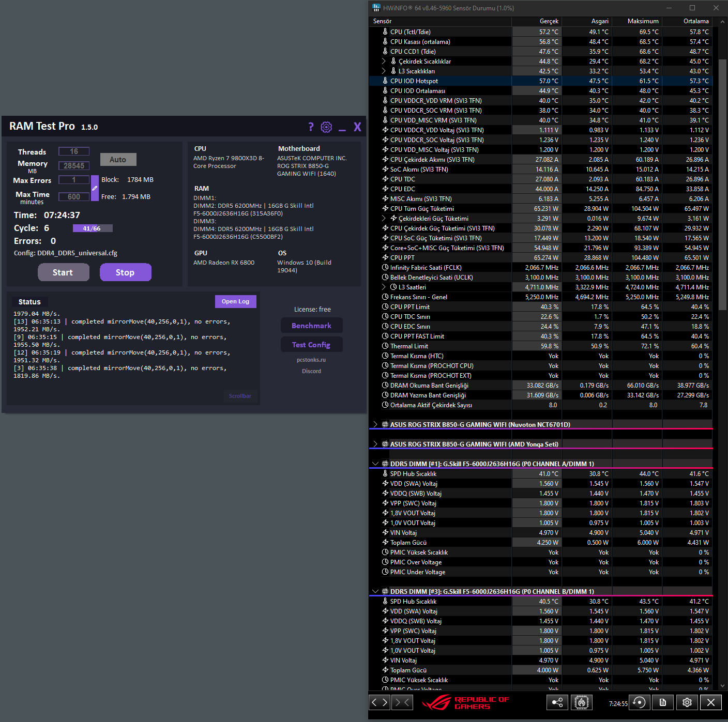Click the faded Scrollbar button in Status panel

240,396
